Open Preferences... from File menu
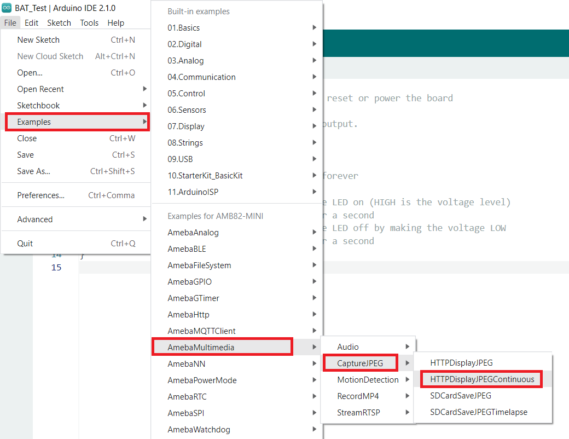The width and height of the screenshot is (569, 439). click(x=76, y=195)
